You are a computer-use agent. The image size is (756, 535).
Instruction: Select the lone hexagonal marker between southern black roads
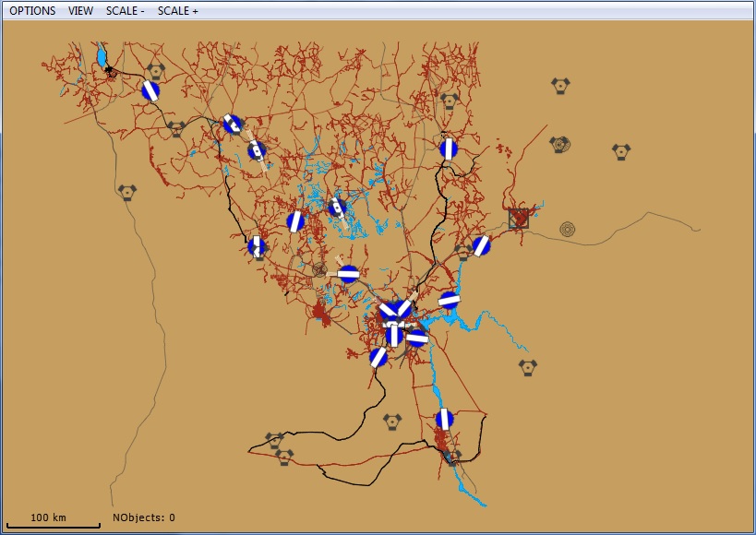[392, 422]
